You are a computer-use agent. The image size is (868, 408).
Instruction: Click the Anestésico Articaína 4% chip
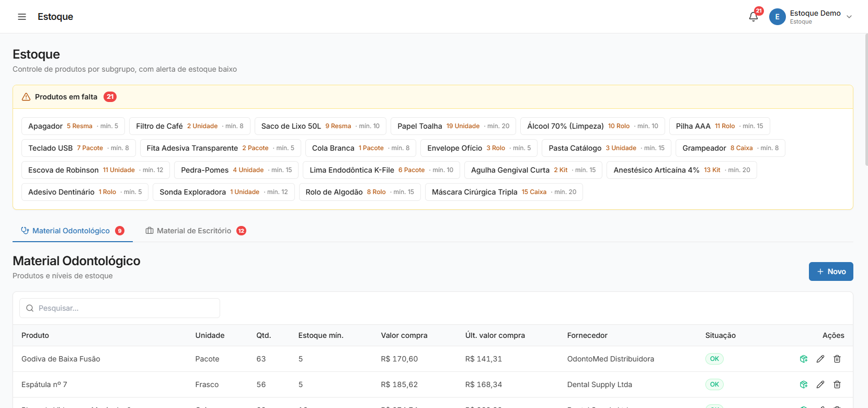click(x=682, y=170)
